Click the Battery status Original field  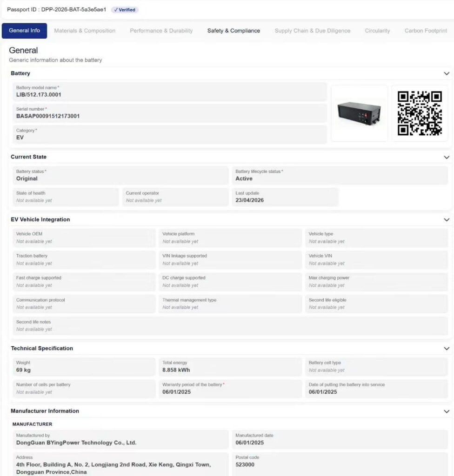click(120, 175)
